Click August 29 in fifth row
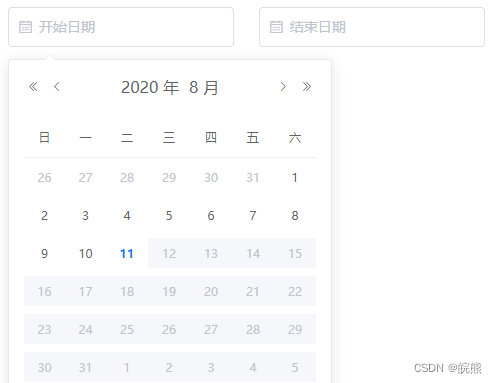The height and width of the screenshot is (383, 497). 295,330
